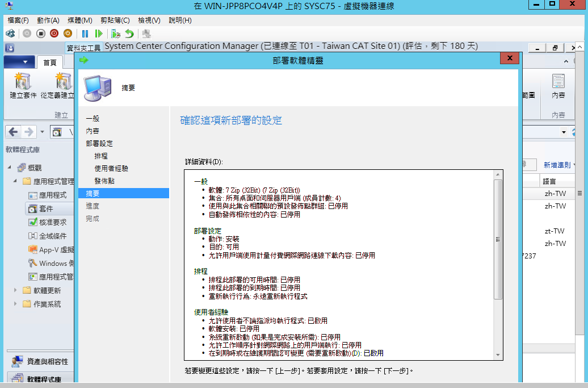This screenshot has width=588, height=388.
Task: Click the 目的: 可用 detail line
Action: (x=224, y=247)
